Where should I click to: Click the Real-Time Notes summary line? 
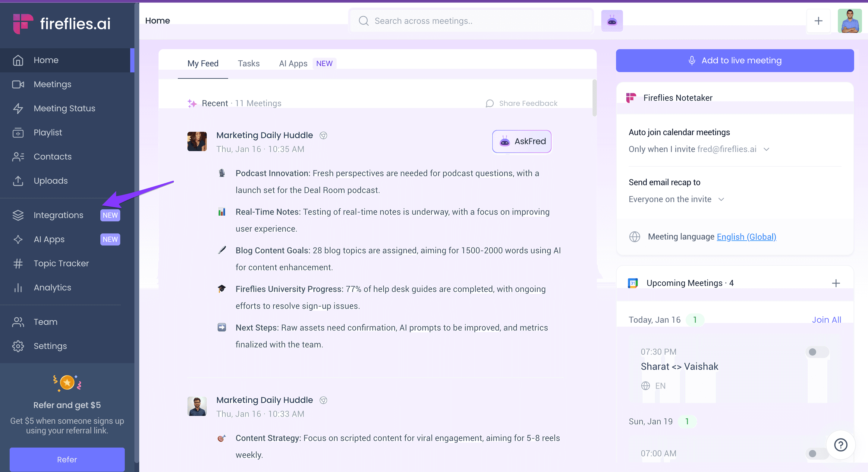click(392, 220)
